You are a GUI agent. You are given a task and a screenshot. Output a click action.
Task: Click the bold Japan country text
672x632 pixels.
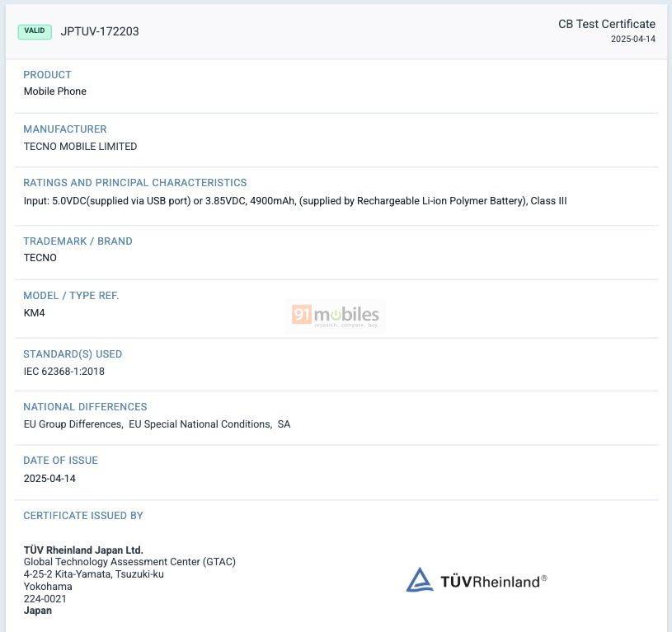[38, 611]
